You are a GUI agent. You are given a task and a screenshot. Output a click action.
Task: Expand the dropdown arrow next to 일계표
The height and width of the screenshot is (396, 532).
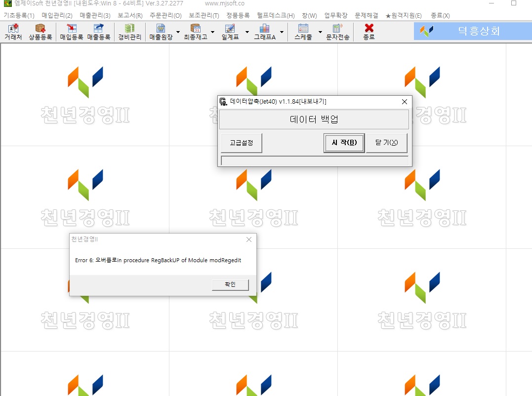point(247,32)
